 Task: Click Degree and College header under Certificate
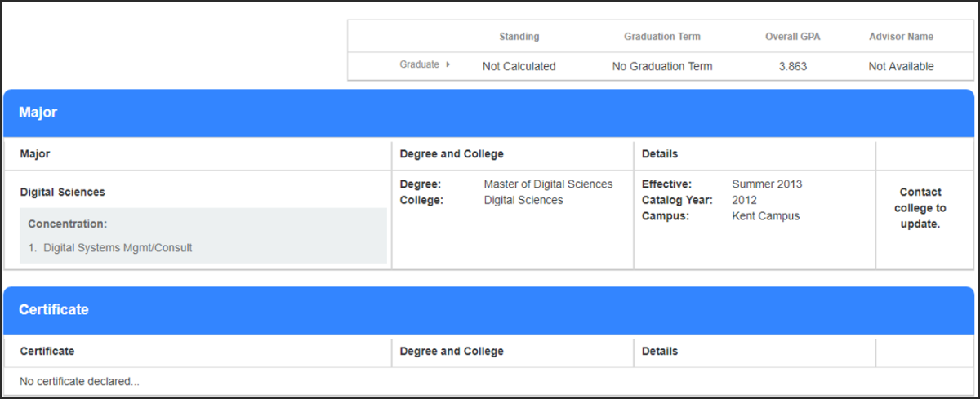coord(452,352)
